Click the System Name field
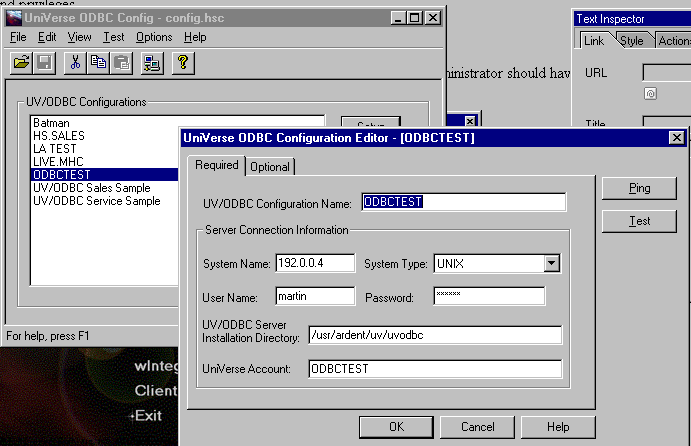 point(315,263)
